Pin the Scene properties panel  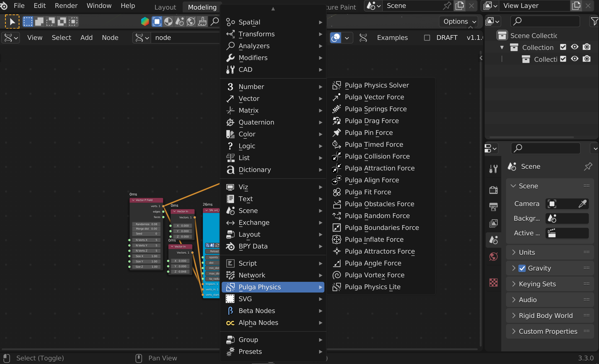[x=588, y=167]
